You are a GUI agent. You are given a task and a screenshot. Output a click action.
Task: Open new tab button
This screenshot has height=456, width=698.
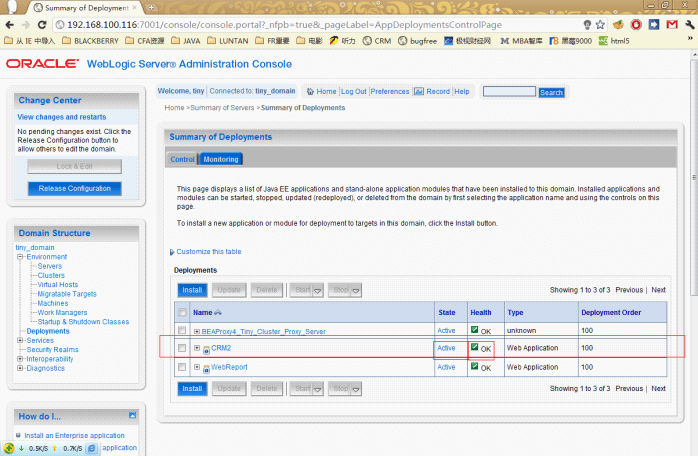pos(151,8)
